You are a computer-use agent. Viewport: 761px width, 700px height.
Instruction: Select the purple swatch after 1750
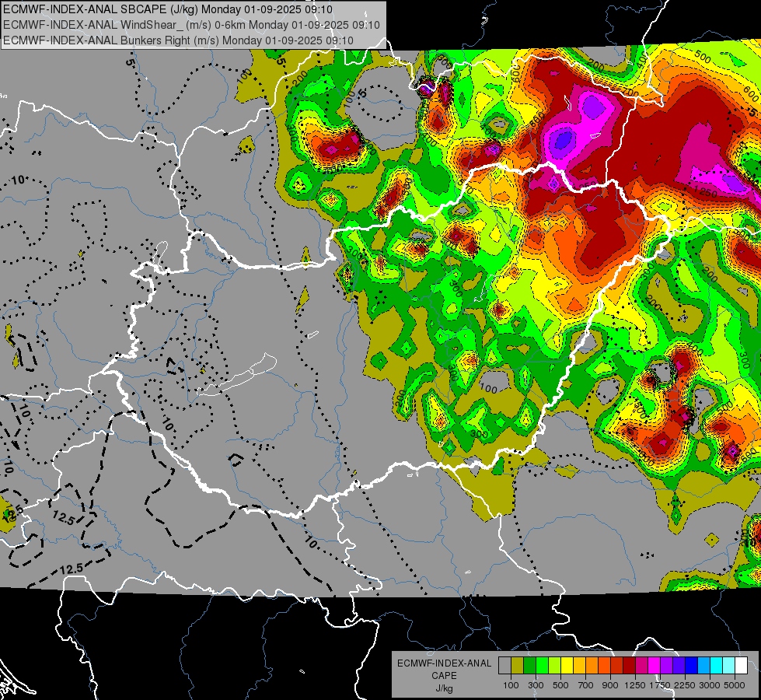666,665
